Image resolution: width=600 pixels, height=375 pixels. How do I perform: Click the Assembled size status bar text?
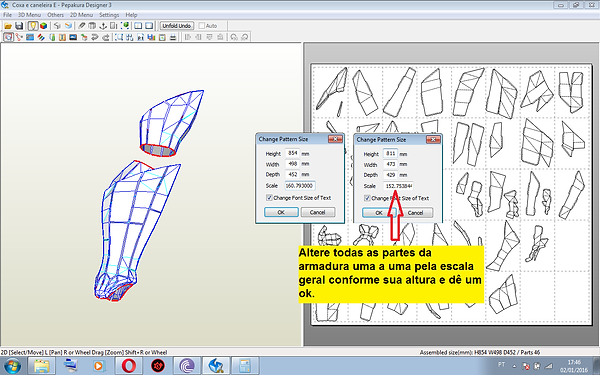(480, 352)
